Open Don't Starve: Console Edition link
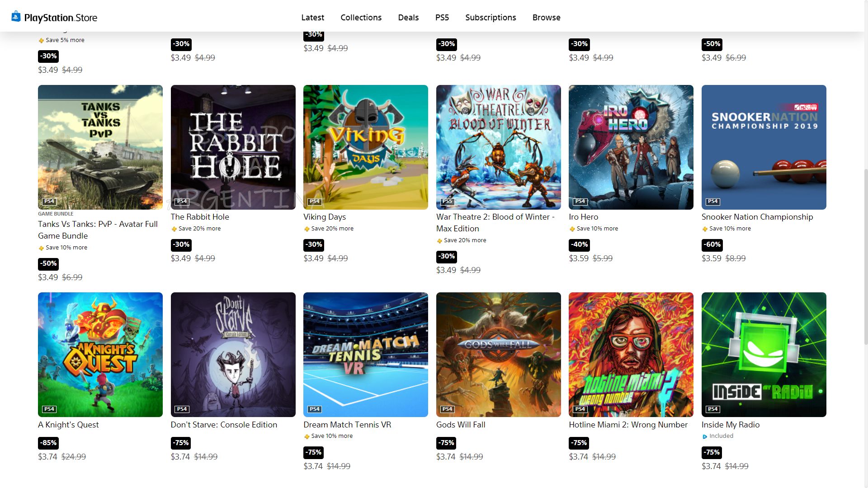The height and width of the screenshot is (488, 868). tap(224, 425)
